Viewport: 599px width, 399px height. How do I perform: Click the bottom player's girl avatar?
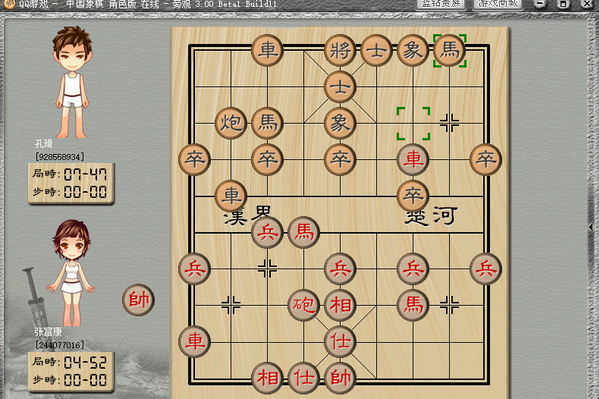coord(71,273)
